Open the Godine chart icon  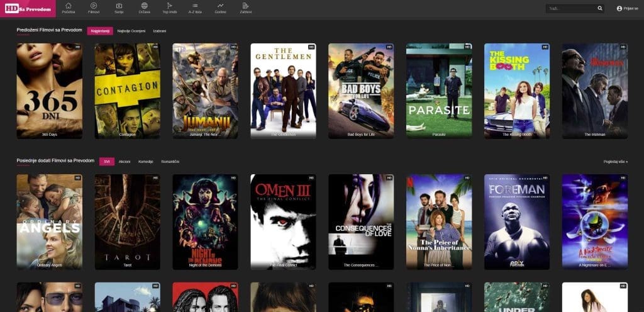tap(221, 6)
